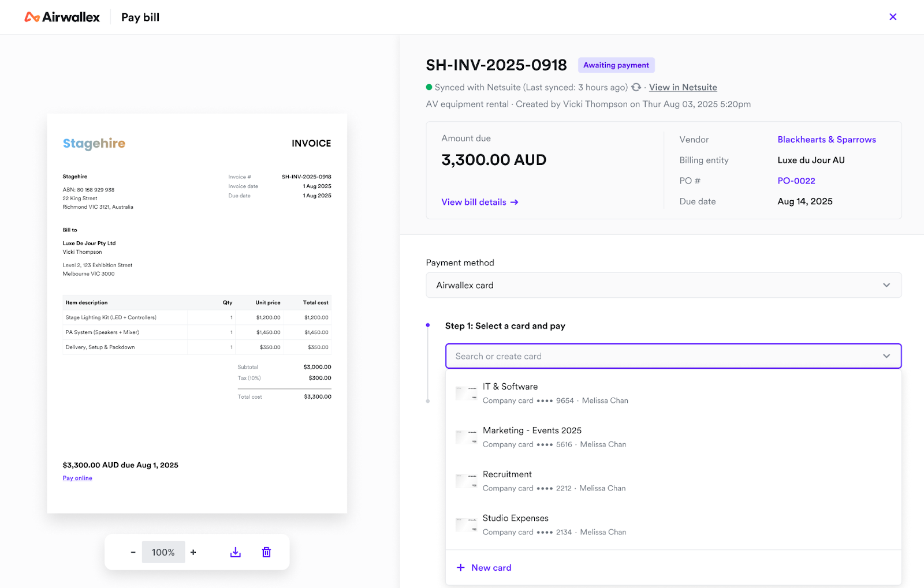Close the Pay bill dialog
Image resolution: width=924 pixels, height=588 pixels.
pos(892,17)
